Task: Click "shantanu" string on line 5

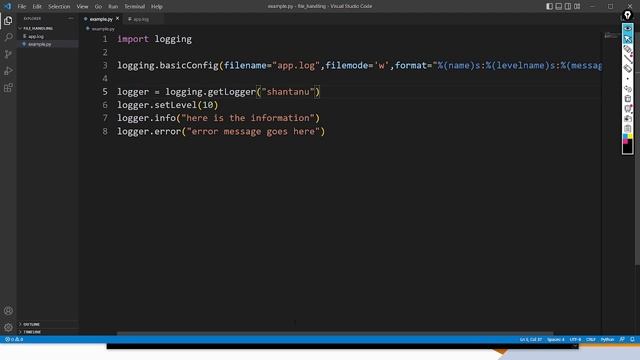Action: tap(288, 92)
